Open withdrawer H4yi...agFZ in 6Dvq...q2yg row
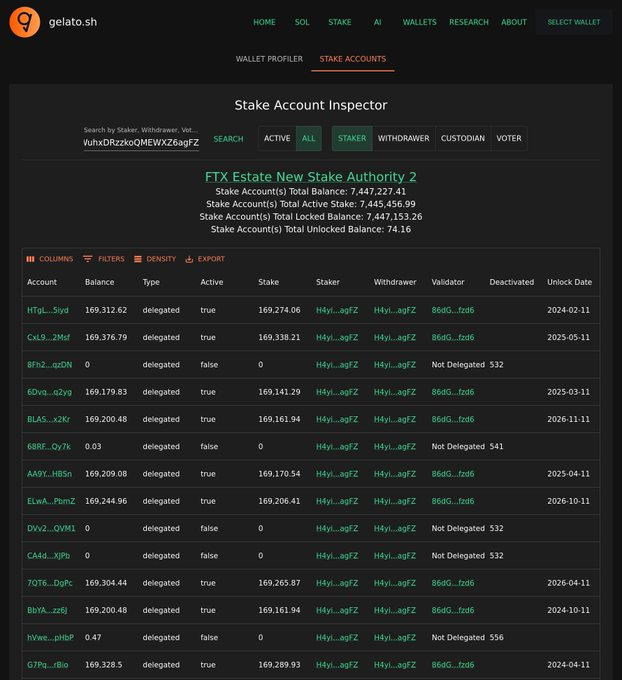Screen dimensions: 622x680 (395, 392)
